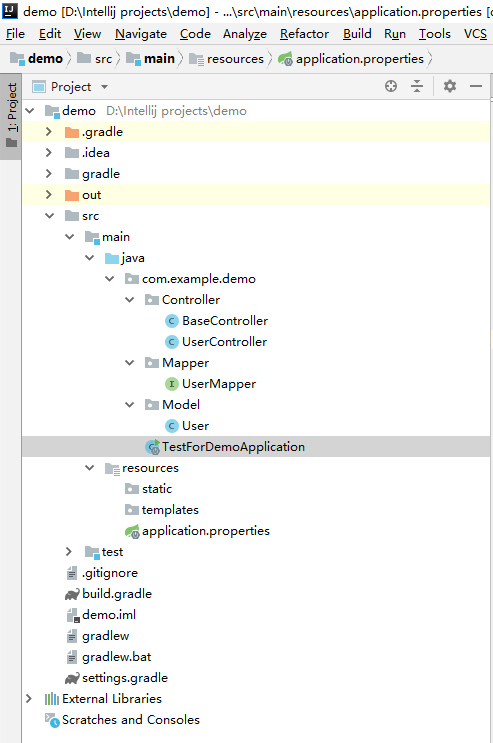Open the Navigate menu
493x743 pixels.
[x=141, y=34]
